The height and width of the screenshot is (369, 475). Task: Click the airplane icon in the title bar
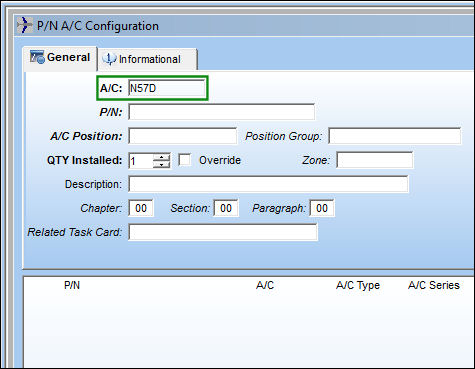pos(24,25)
